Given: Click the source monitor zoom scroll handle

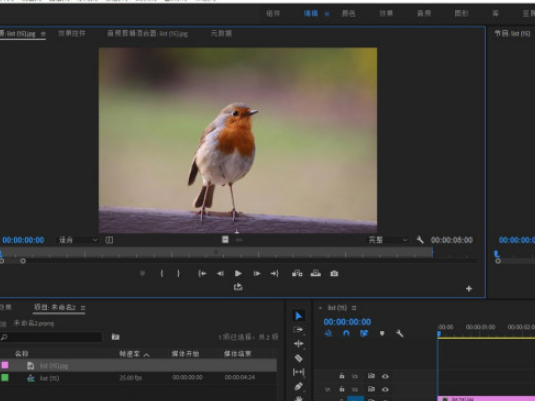Looking at the screenshot, I should pos(23,261).
